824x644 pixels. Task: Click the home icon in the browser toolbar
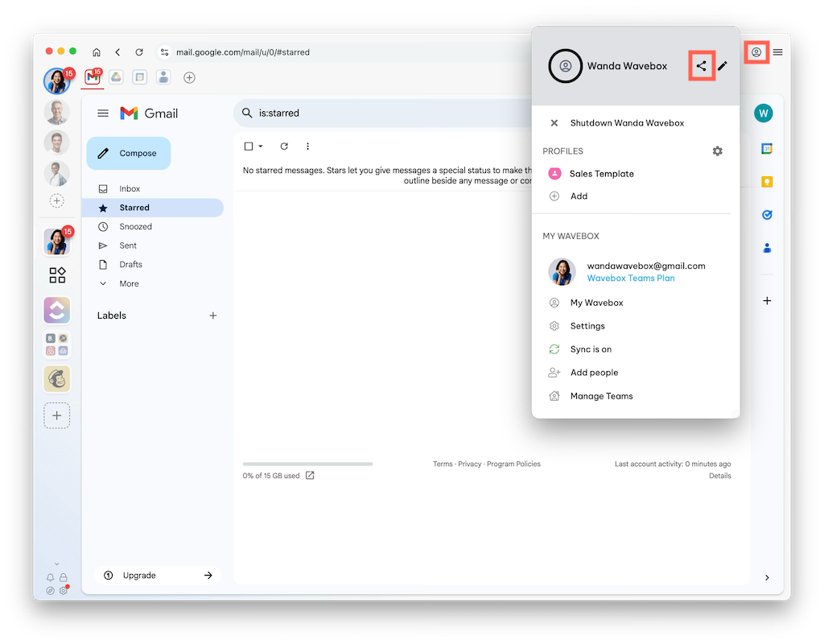click(x=97, y=52)
